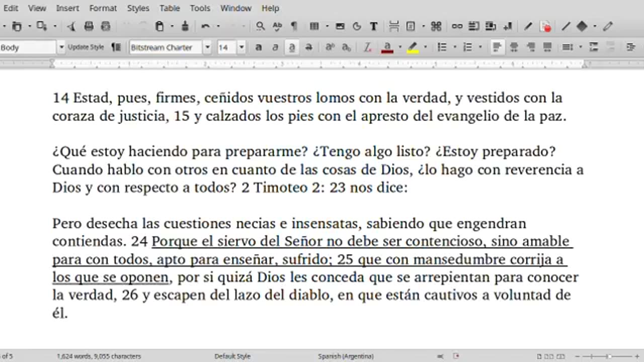Toggle the unordered bullet list
Image resolution: width=644 pixels, height=362 pixels.
click(442, 47)
